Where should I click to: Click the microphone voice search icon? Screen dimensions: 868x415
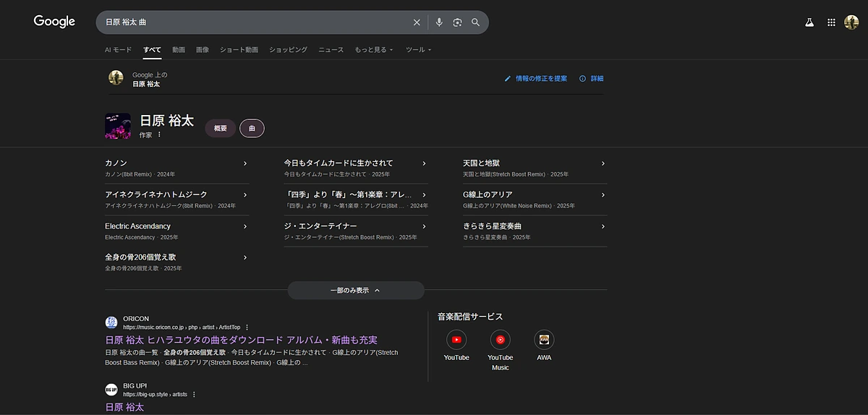(438, 22)
